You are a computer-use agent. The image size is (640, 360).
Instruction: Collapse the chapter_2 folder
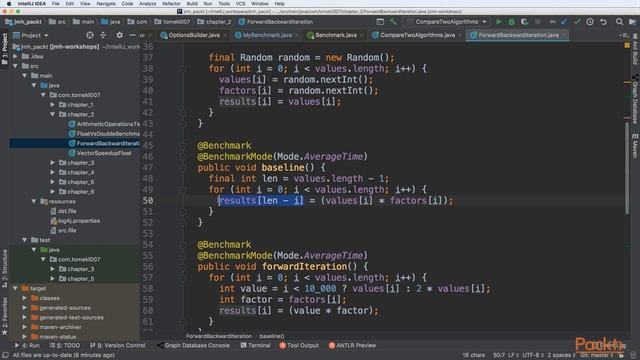pos(53,114)
